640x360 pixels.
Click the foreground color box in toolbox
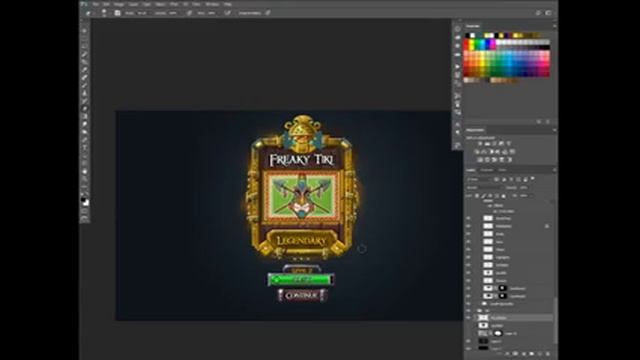[84, 200]
